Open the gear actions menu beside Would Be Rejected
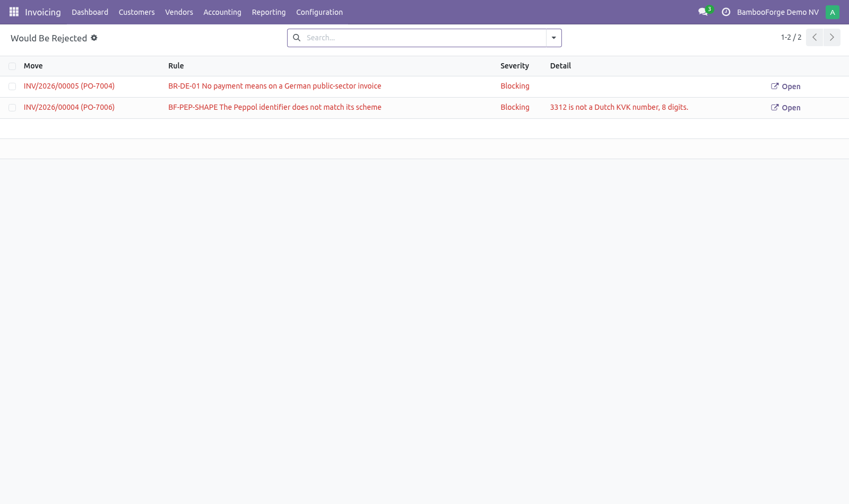This screenshot has height=504, width=849. point(94,38)
